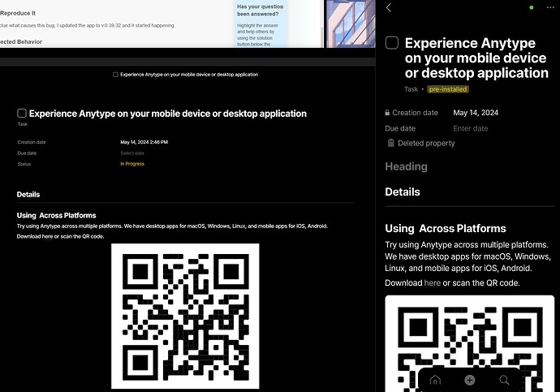
Task: Open the three-dot menu in mobile view
Action: click(550, 7)
